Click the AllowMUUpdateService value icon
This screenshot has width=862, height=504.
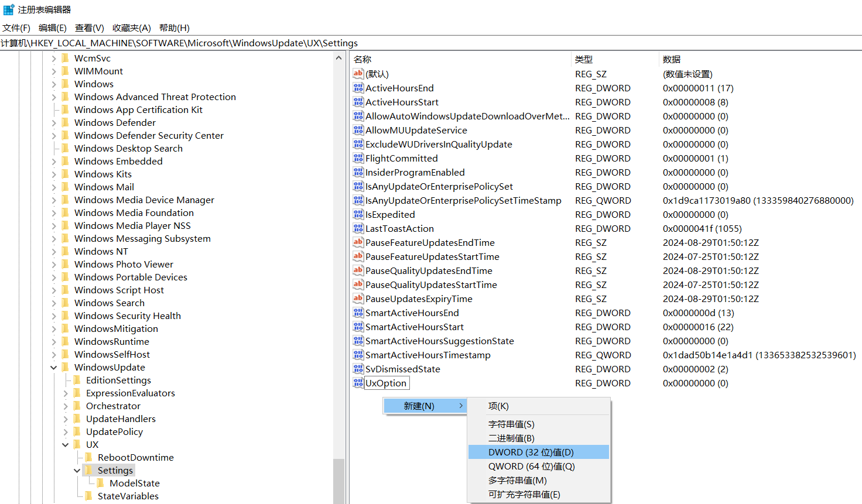(x=358, y=130)
